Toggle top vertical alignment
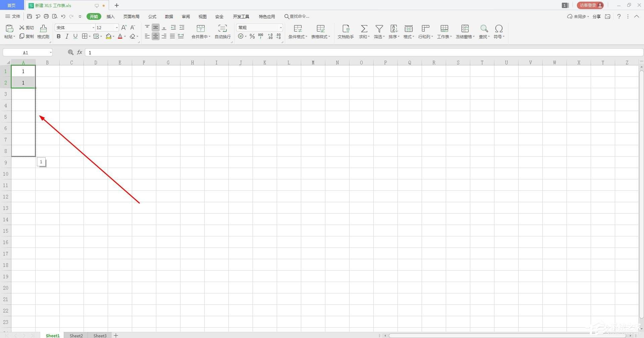 click(147, 27)
